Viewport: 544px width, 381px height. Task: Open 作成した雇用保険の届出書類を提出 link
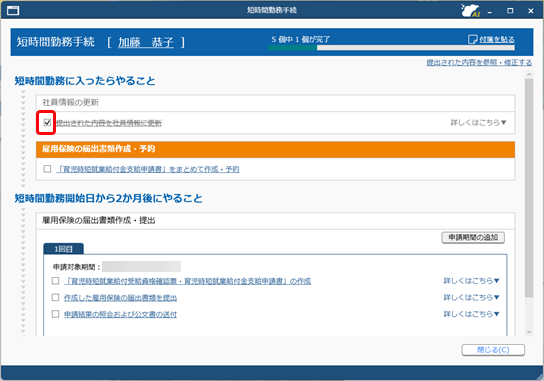(120, 298)
